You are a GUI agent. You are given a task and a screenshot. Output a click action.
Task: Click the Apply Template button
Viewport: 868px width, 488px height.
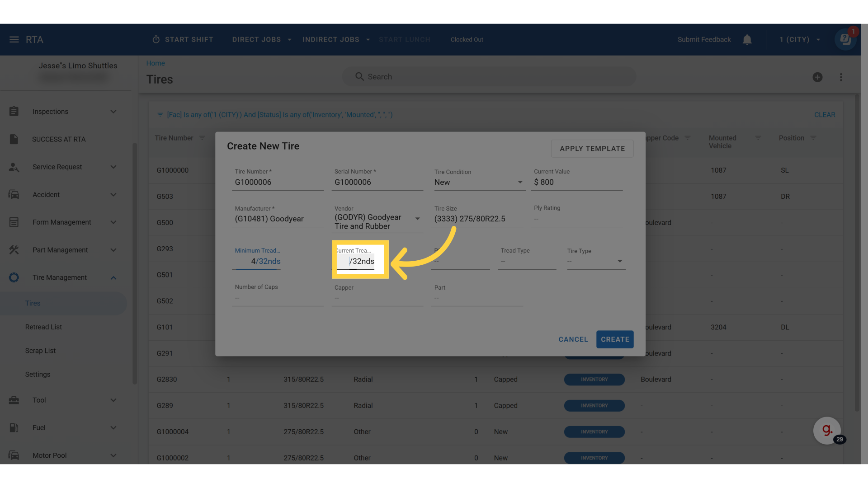click(x=592, y=149)
